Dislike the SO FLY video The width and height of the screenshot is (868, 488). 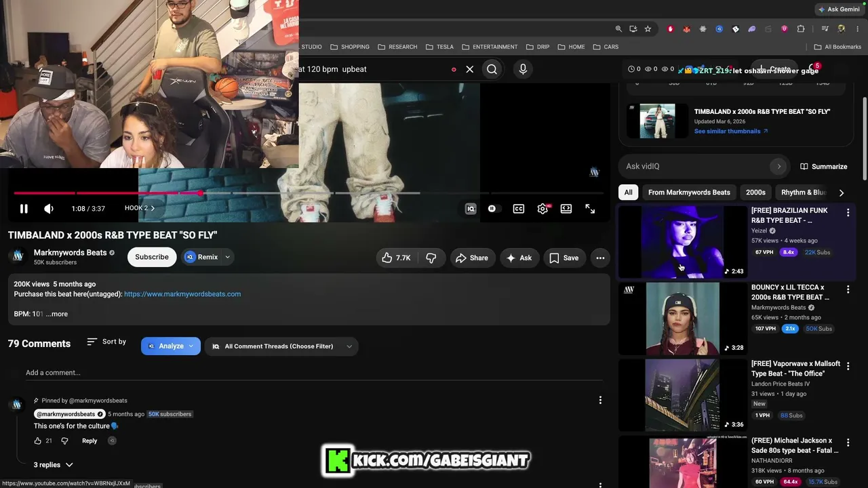point(431,258)
